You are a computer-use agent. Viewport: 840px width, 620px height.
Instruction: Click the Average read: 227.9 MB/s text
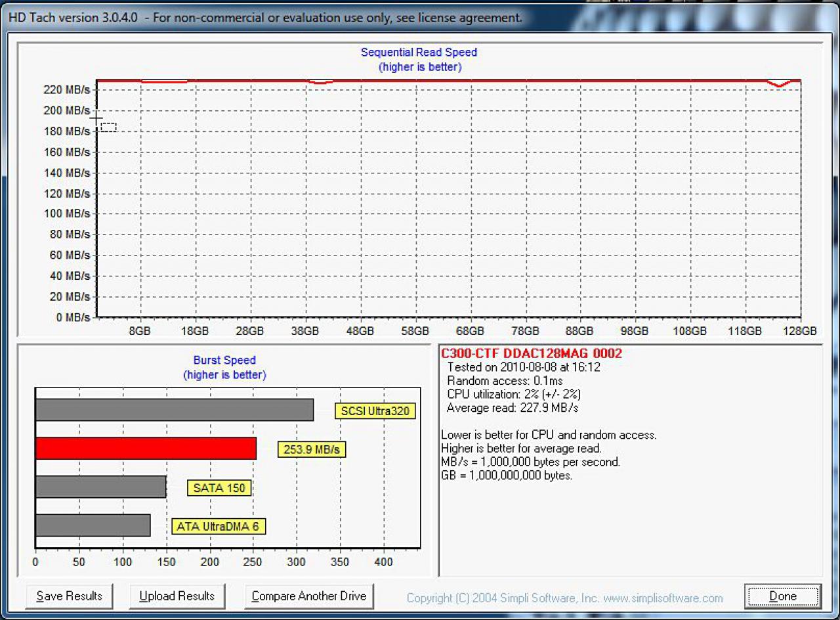pos(513,408)
